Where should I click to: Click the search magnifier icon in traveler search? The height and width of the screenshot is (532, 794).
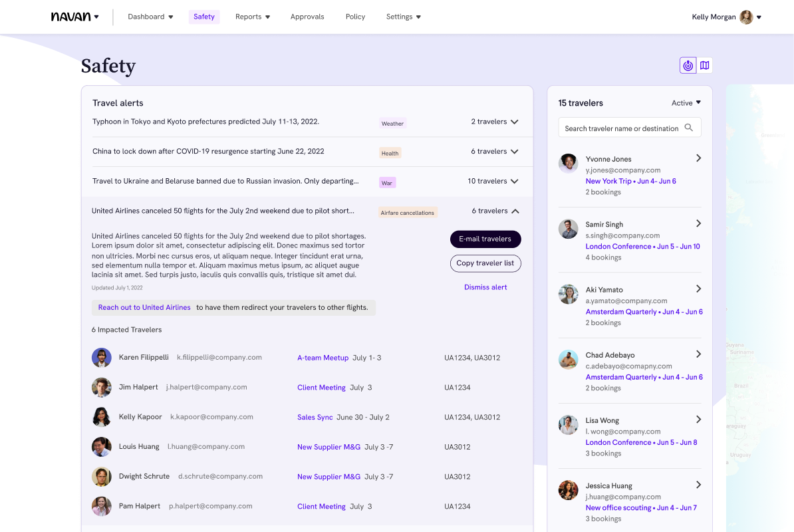point(689,128)
